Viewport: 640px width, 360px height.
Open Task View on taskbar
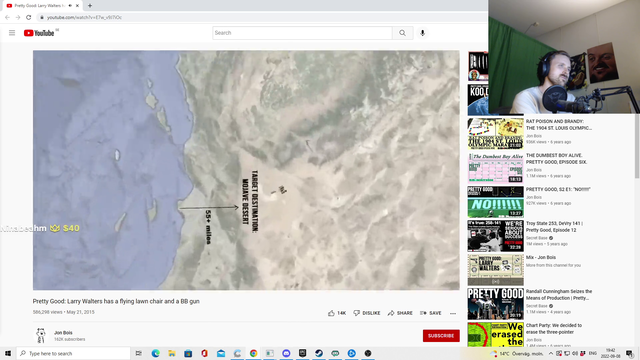(139, 353)
